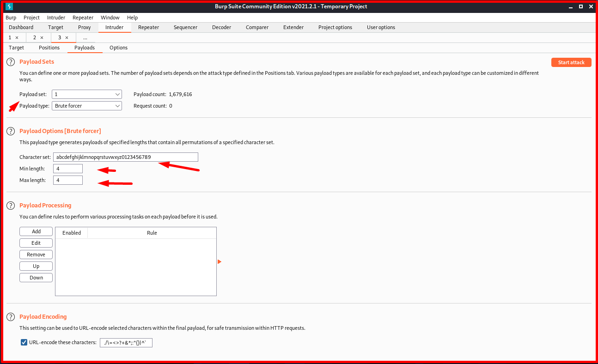Click the Payload Processing heading
598x364 pixels.
pyautogui.click(x=45, y=206)
